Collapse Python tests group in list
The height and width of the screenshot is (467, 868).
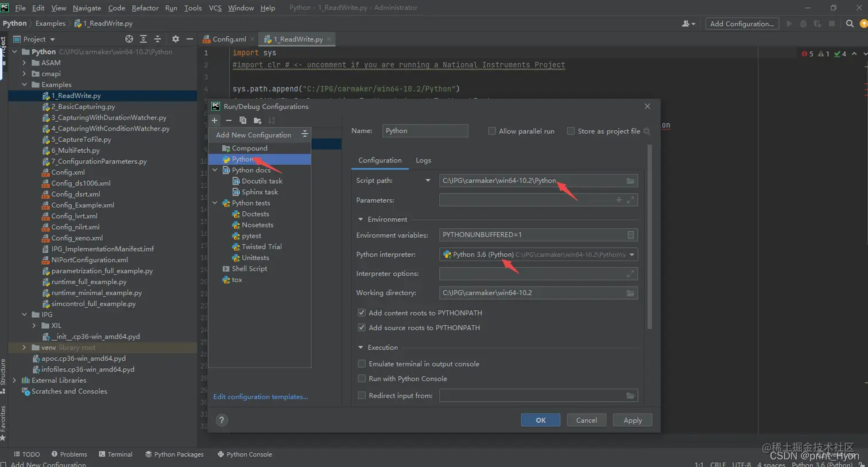[215, 203]
